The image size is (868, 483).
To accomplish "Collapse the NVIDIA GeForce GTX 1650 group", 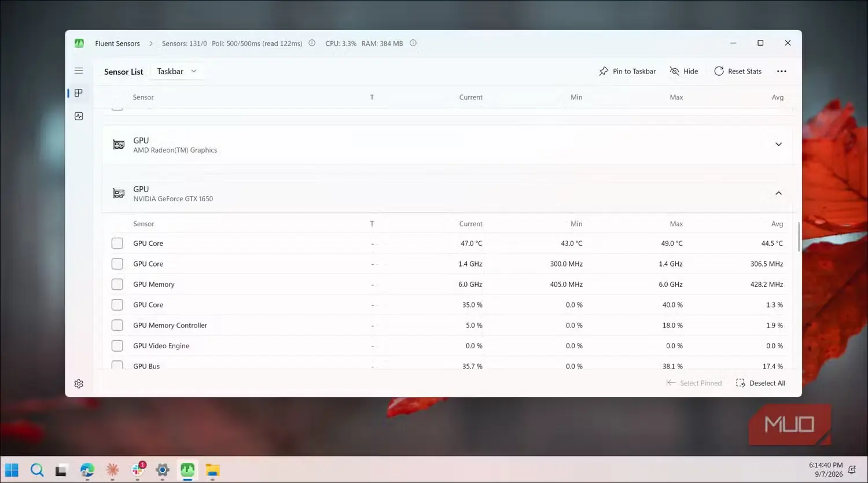I will (x=778, y=193).
